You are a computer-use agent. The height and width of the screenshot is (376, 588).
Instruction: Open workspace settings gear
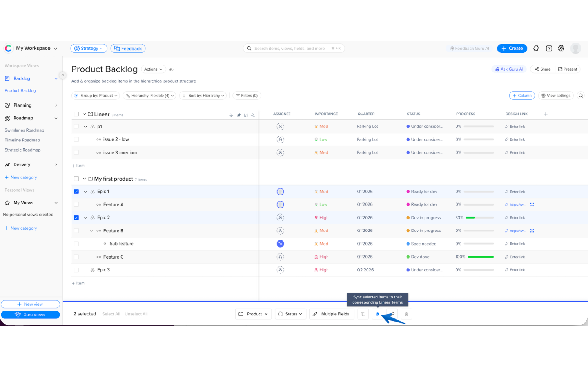(561, 48)
